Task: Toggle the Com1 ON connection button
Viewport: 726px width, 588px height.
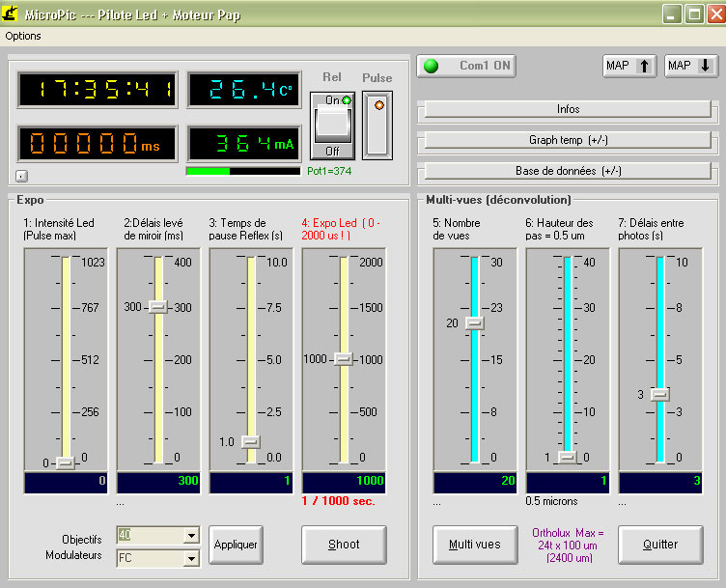Action: coord(466,66)
